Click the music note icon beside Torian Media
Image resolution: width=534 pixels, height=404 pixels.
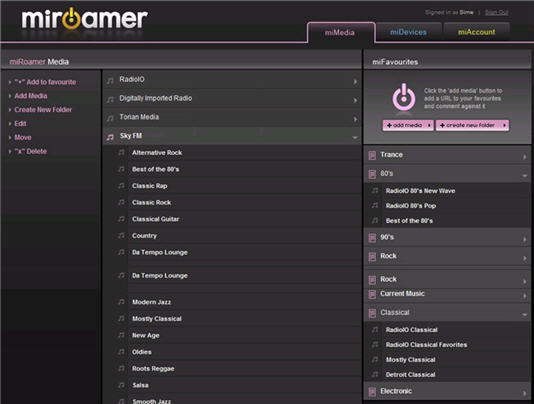110,118
